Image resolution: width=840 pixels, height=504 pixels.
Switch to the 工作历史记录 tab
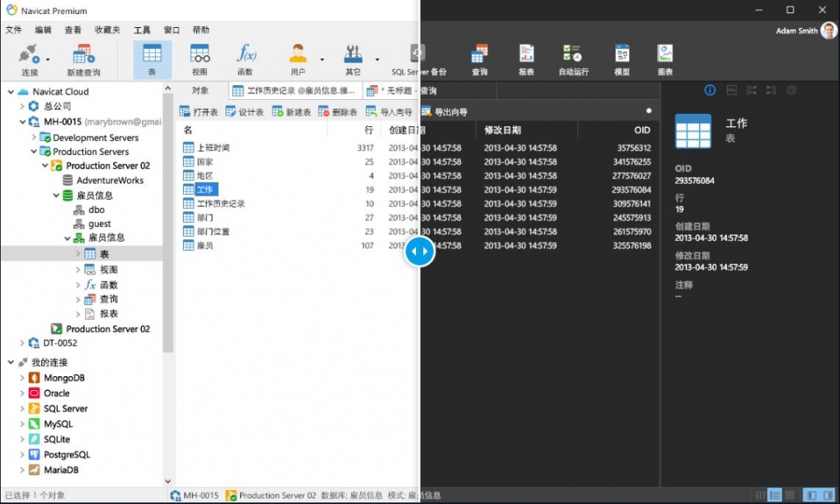(x=295, y=91)
